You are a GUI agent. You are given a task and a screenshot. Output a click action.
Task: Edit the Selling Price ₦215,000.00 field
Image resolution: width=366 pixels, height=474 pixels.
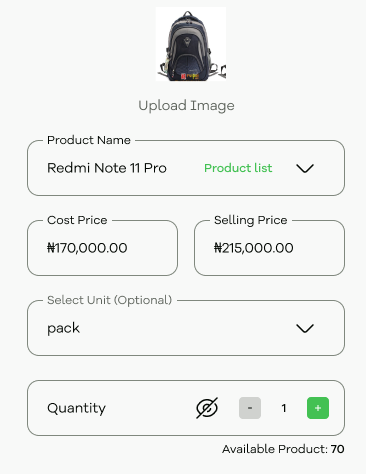tap(269, 248)
